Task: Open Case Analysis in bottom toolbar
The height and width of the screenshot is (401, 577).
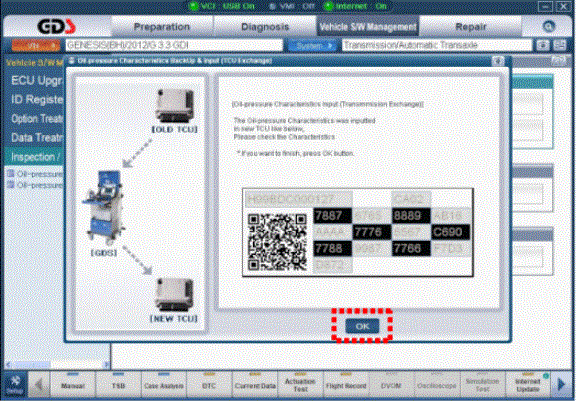Action: coord(164,384)
